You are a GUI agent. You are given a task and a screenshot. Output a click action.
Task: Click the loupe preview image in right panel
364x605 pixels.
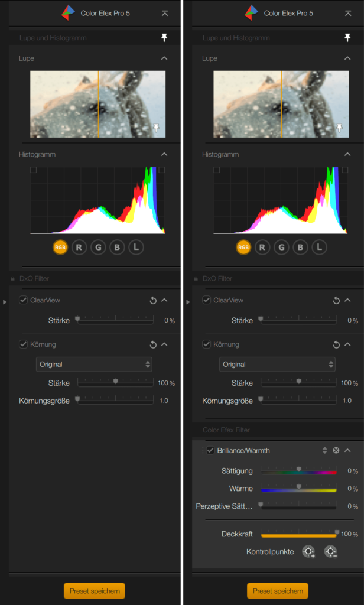coord(281,104)
